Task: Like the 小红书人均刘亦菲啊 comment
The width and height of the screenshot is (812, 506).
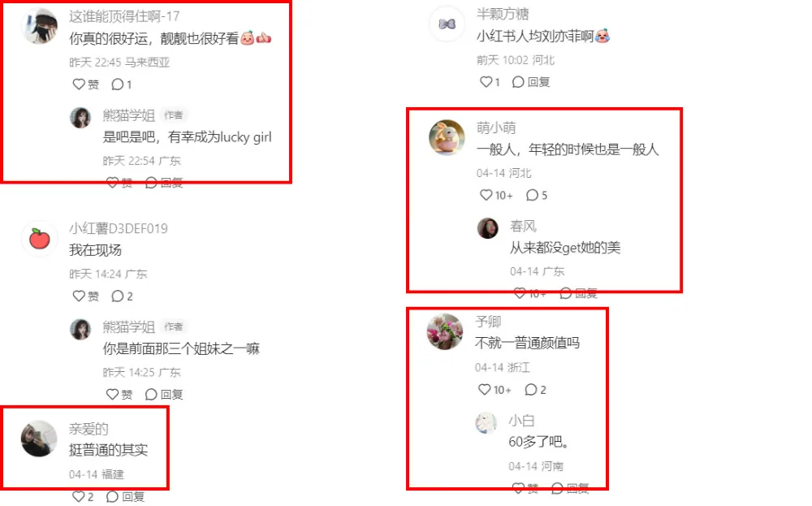Action: click(x=490, y=82)
